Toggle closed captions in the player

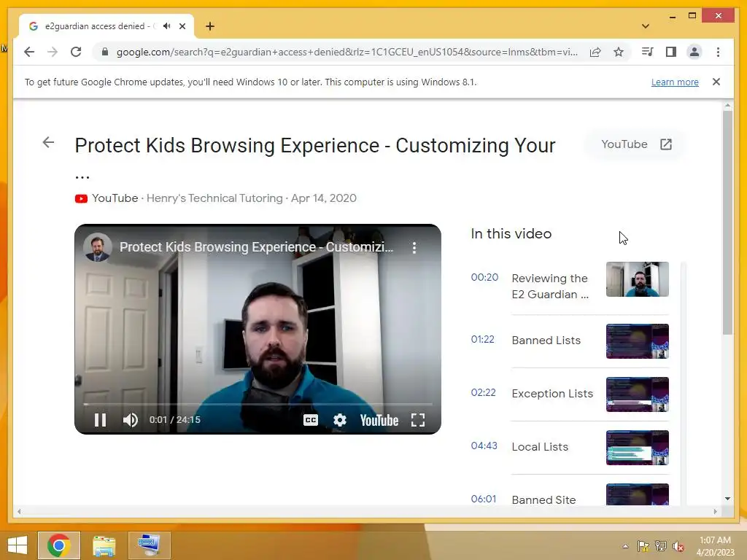pos(311,419)
